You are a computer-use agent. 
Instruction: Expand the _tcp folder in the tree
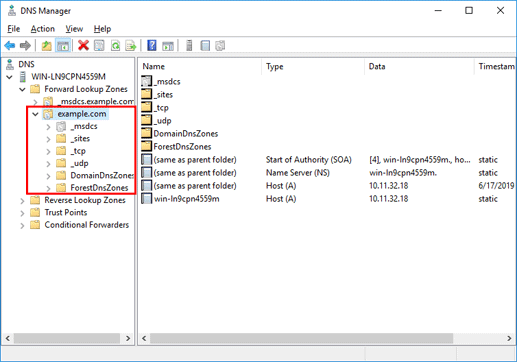coord(48,151)
